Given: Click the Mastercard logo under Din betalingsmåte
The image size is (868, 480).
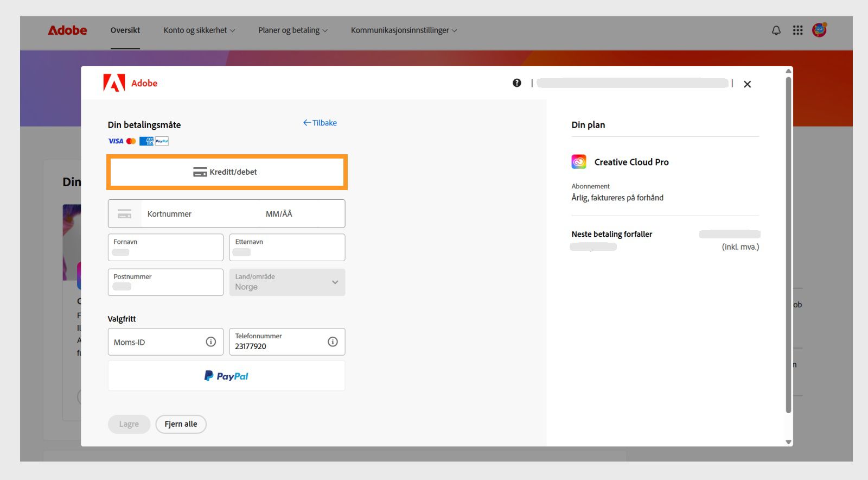Looking at the screenshot, I should coord(131,141).
